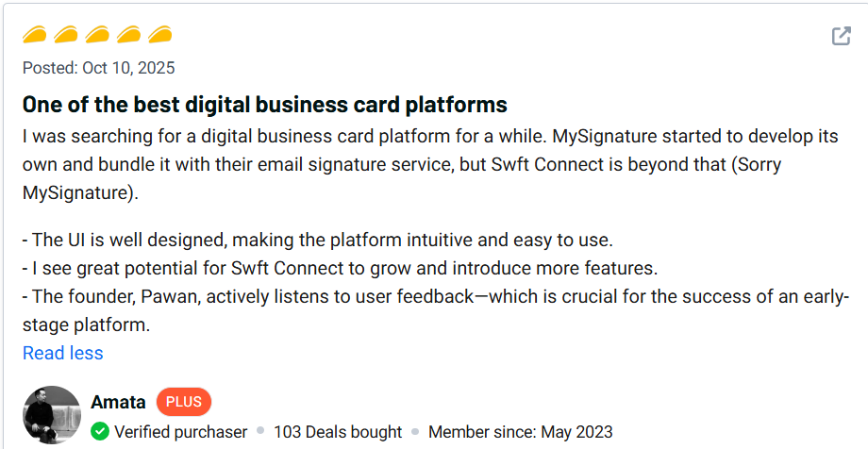Open the review via external link icon
The width and height of the screenshot is (868, 449).
point(841,37)
